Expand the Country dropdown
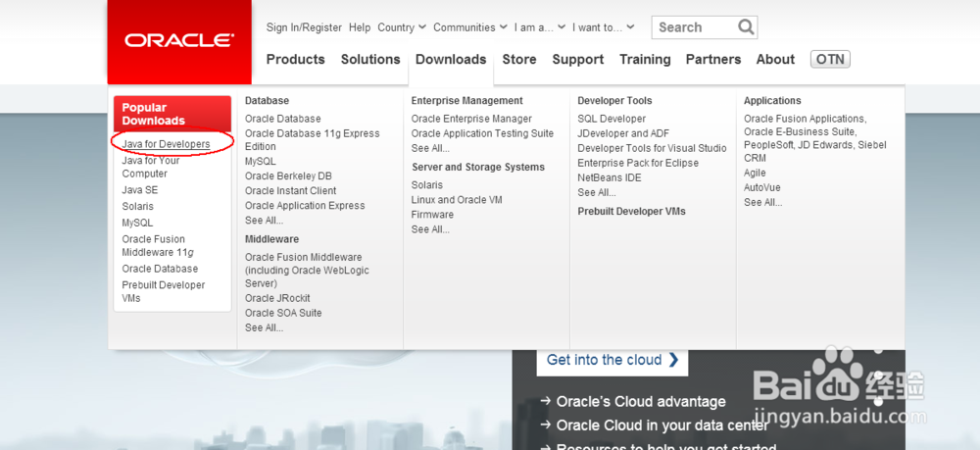The width and height of the screenshot is (980, 450). tap(401, 27)
